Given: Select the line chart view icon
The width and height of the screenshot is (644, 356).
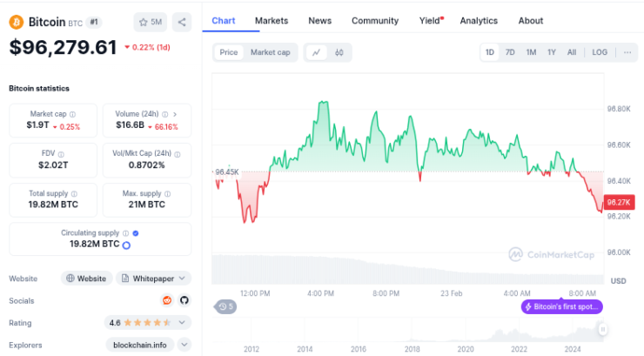Looking at the screenshot, I should (x=316, y=52).
